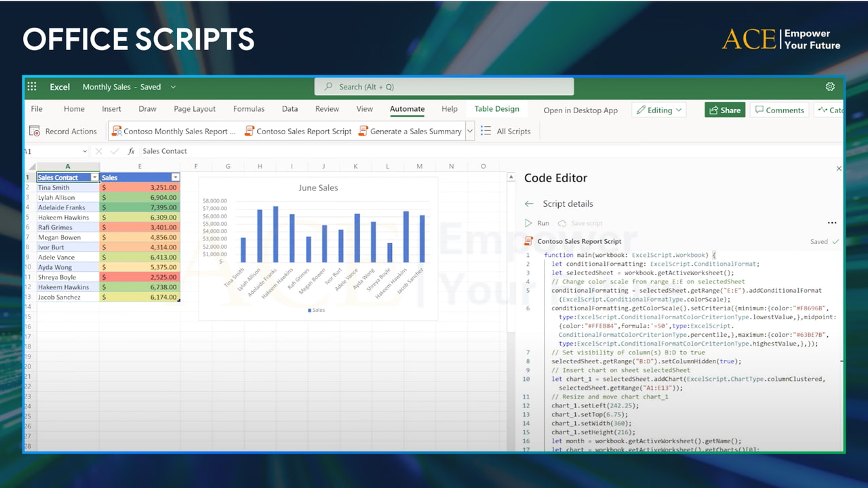Open the Table Design tab
Screen dimensions: 868x488
[496, 109]
